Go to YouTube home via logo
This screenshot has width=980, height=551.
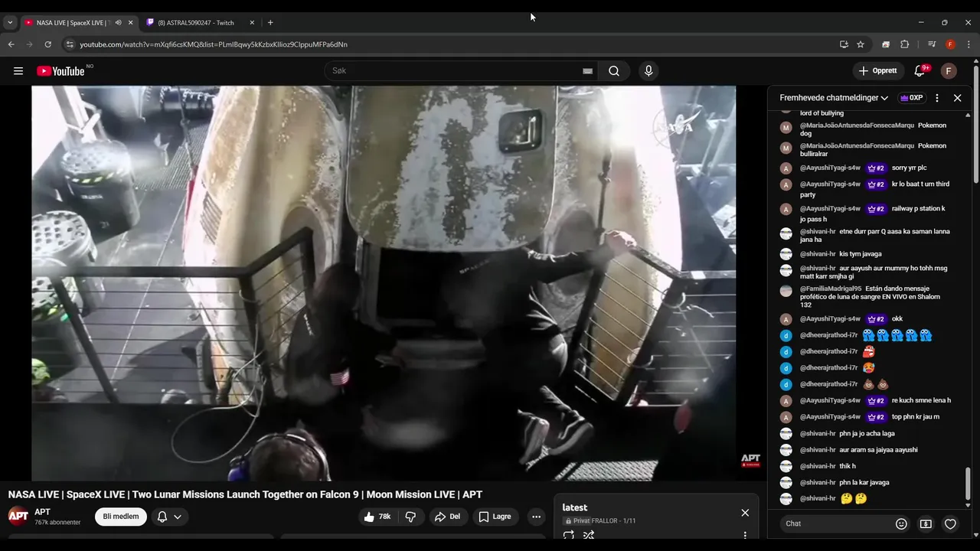pos(60,71)
